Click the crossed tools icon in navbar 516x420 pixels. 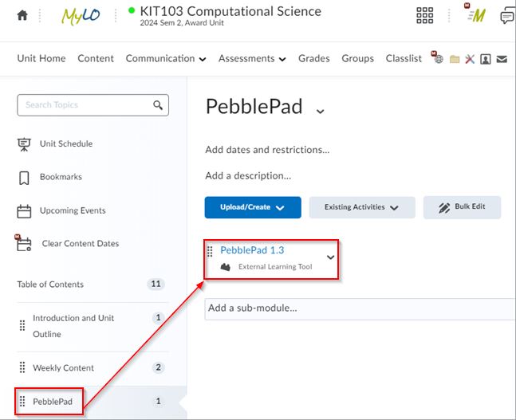470,59
